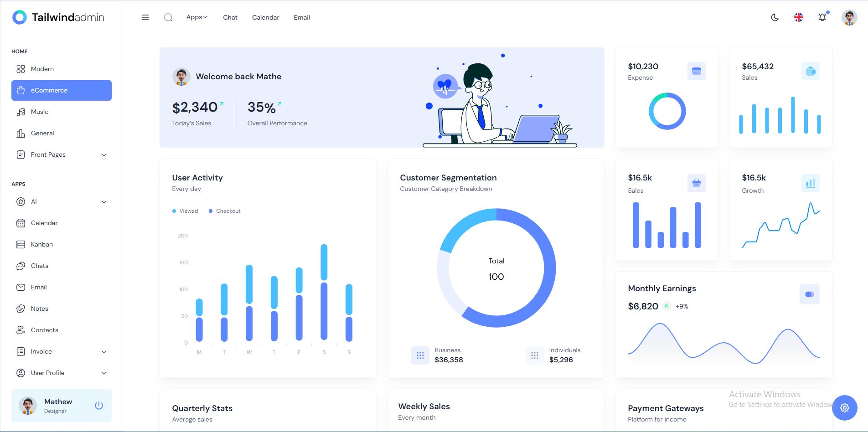Toggle the Checkout legend series
This screenshot has height=432, width=868.
coord(224,211)
